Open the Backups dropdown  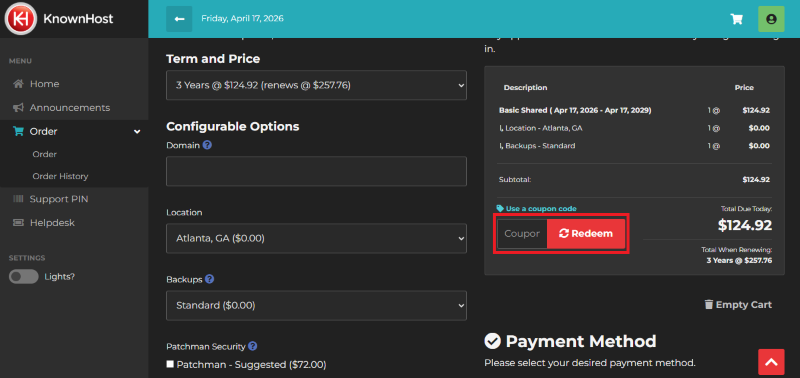(x=316, y=306)
